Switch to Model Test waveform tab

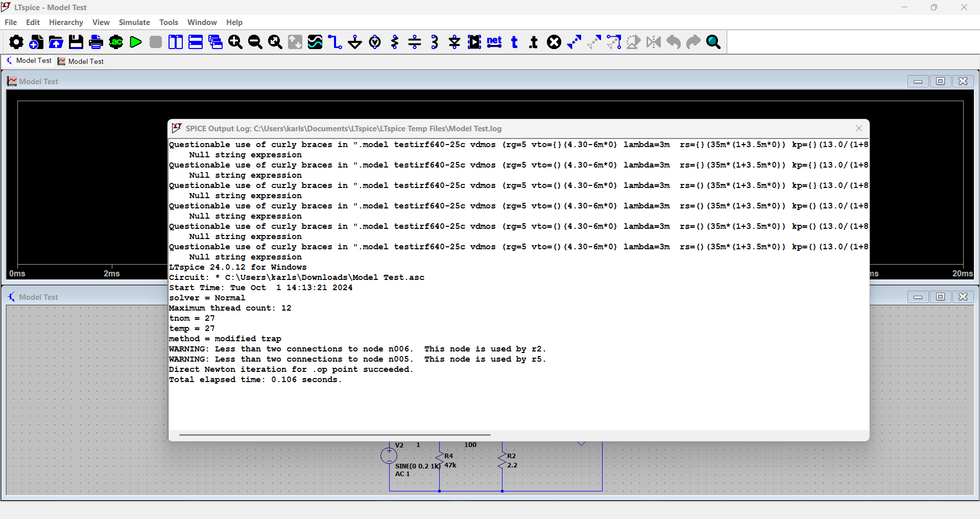tap(81, 61)
